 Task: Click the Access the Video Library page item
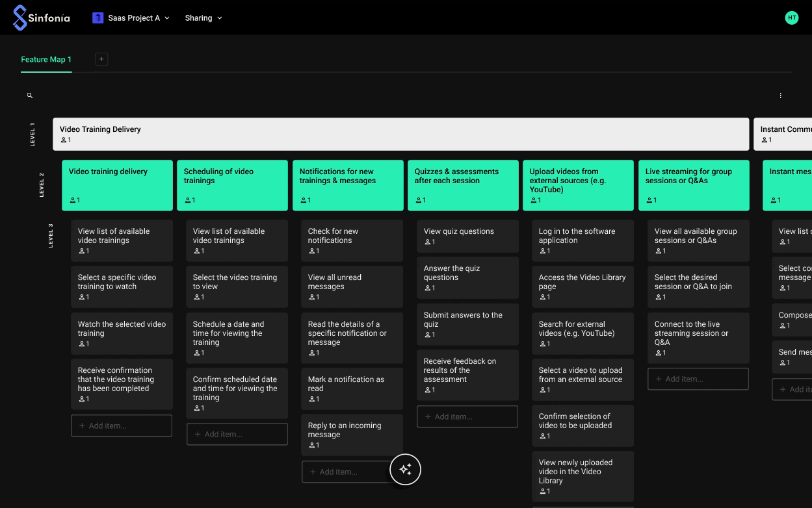[x=583, y=286]
